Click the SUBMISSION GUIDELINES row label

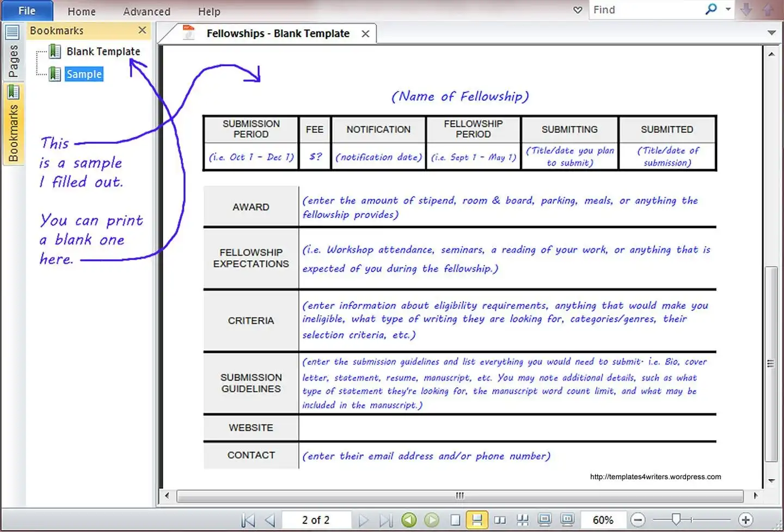(251, 383)
